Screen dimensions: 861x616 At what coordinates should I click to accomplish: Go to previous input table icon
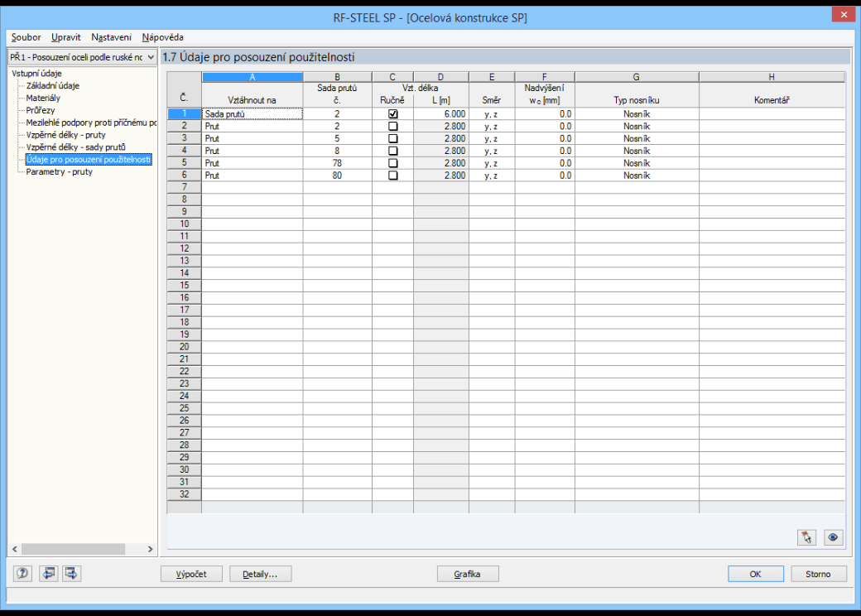49,574
